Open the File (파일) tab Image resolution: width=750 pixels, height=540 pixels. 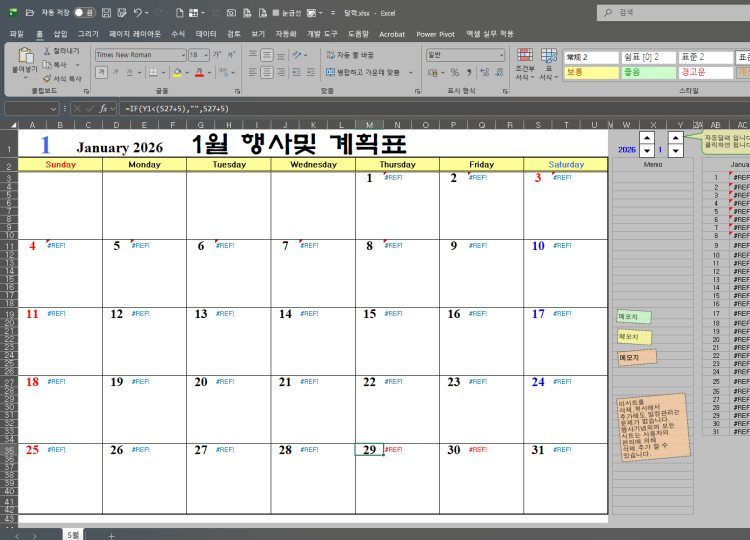tap(16, 34)
